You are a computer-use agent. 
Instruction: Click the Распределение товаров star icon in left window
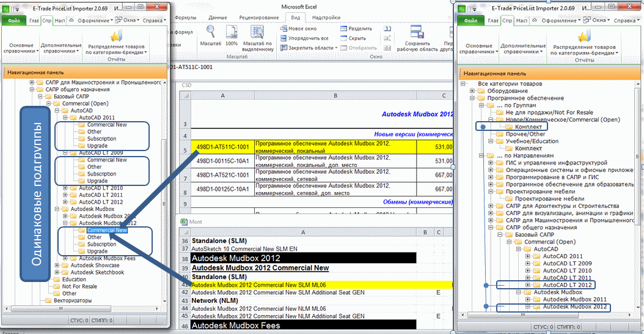pos(116,36)
